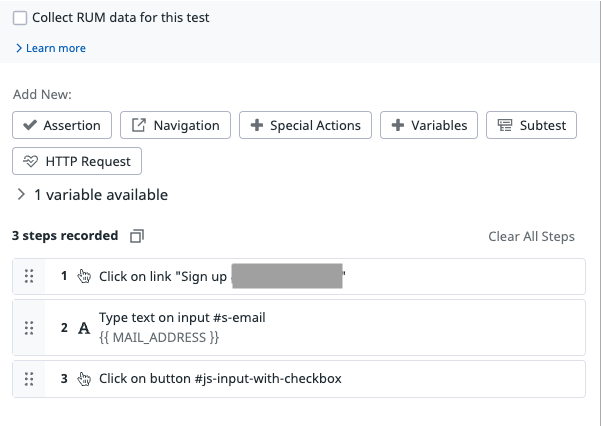
Task: Open the Special Actions options
Action: point(305,125)
